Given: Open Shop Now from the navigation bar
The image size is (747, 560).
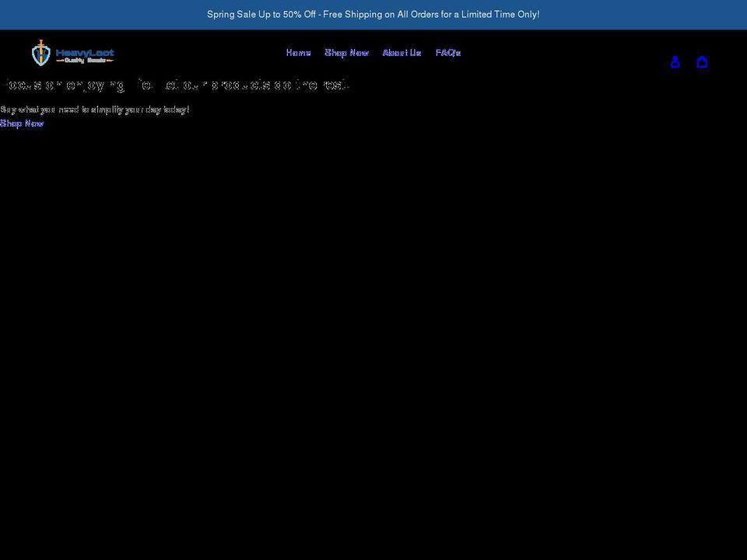Looking at the screenshot, I should [x=346, y=53].
